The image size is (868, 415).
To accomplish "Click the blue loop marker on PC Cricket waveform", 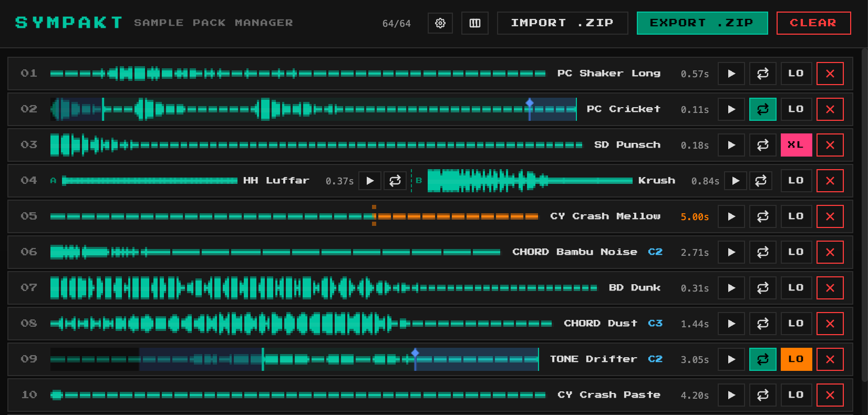I will click(530, 103).
